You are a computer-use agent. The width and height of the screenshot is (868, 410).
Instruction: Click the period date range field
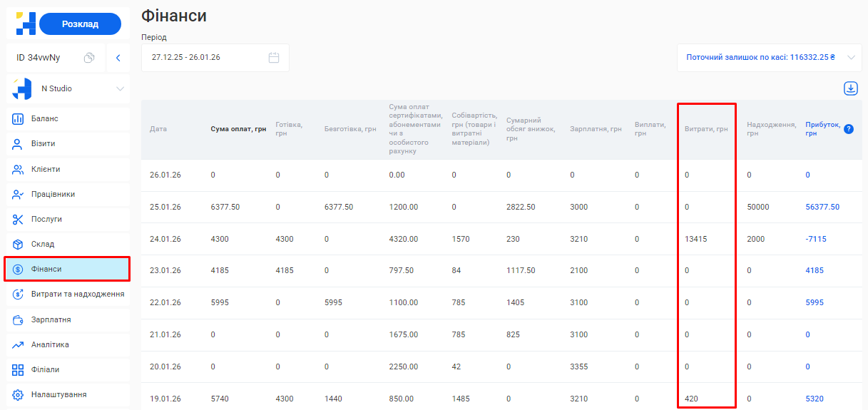pyautogui.click(x=205, y=58)
